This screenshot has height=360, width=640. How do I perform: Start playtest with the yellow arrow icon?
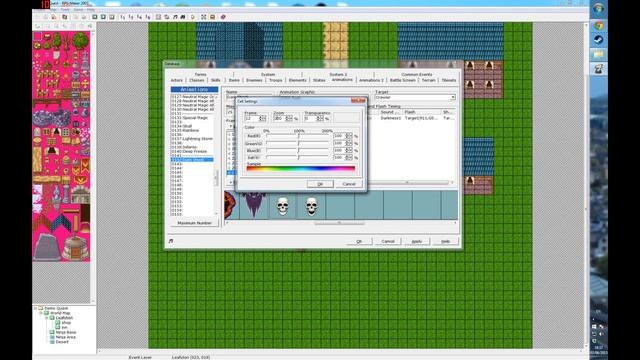coord(193,17)
